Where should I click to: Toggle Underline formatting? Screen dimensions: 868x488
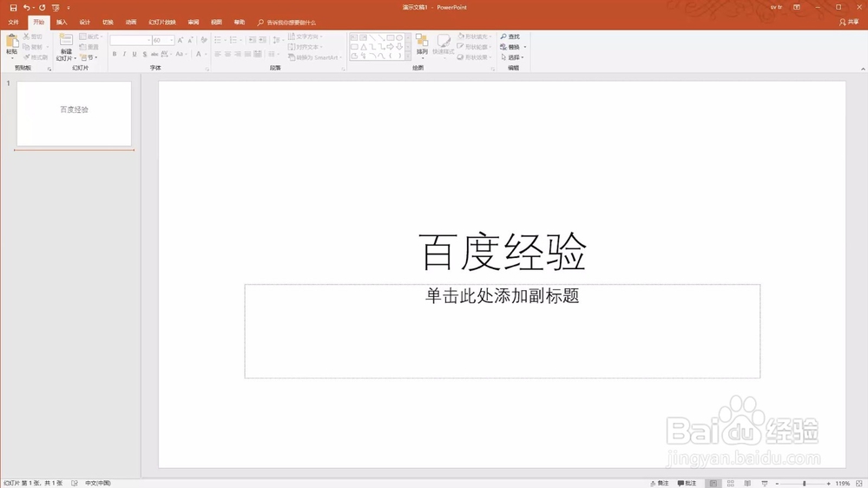tap(135, 55)
